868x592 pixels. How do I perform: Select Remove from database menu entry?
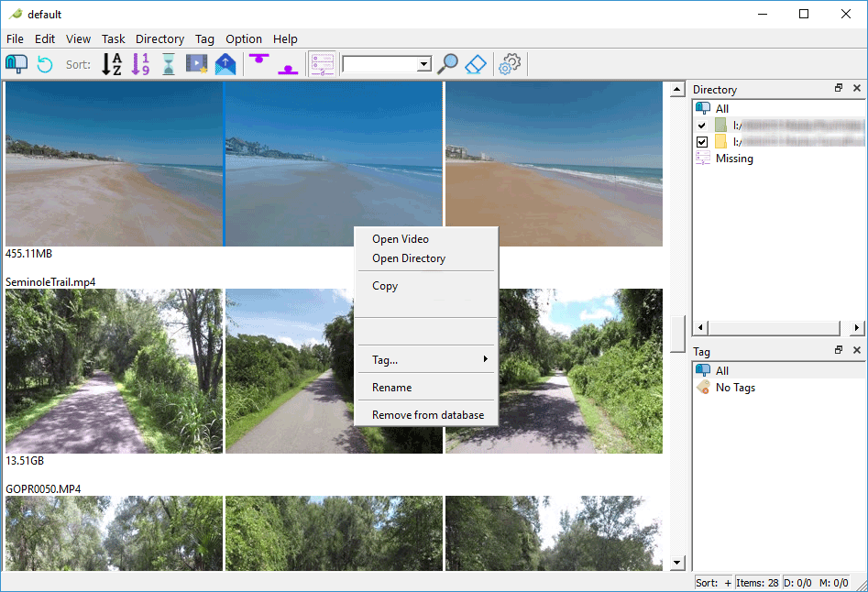point(428,415)
